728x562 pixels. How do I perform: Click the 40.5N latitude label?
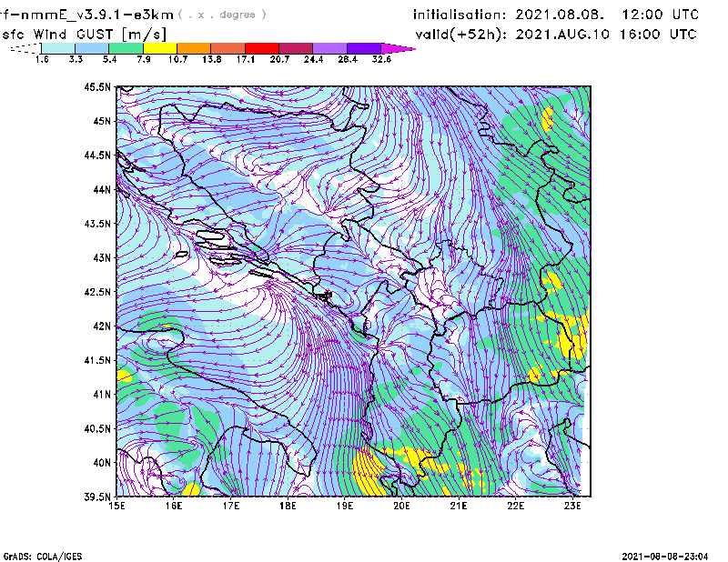point(98,428)
